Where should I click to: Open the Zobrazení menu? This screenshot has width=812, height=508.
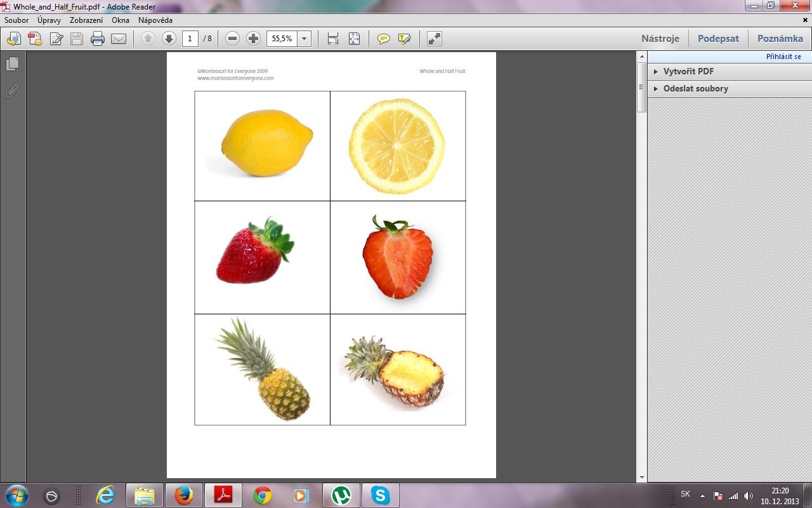[x=86, y=20]
